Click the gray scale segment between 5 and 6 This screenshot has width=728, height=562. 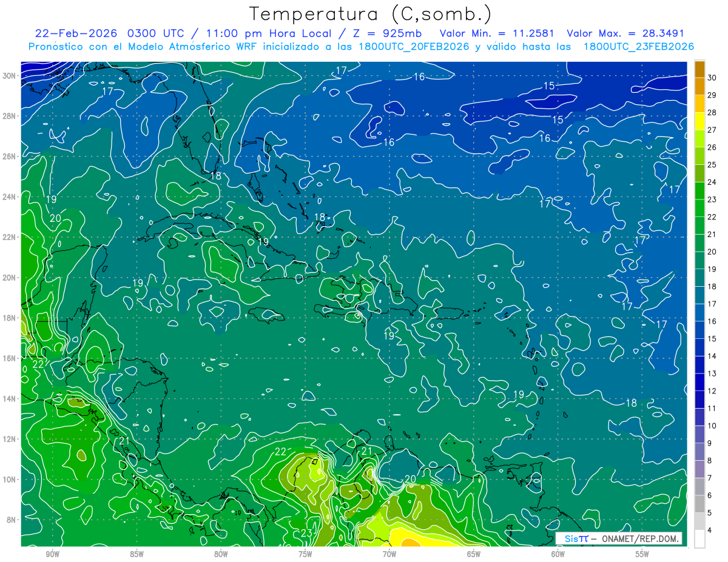point(700,504)
